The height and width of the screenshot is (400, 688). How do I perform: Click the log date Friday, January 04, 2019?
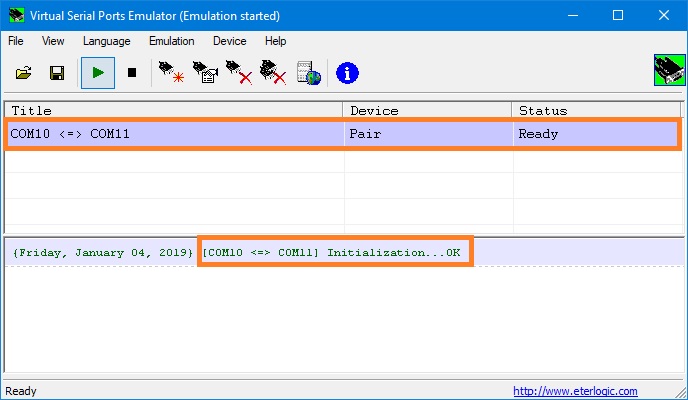[x=103, y=253]
